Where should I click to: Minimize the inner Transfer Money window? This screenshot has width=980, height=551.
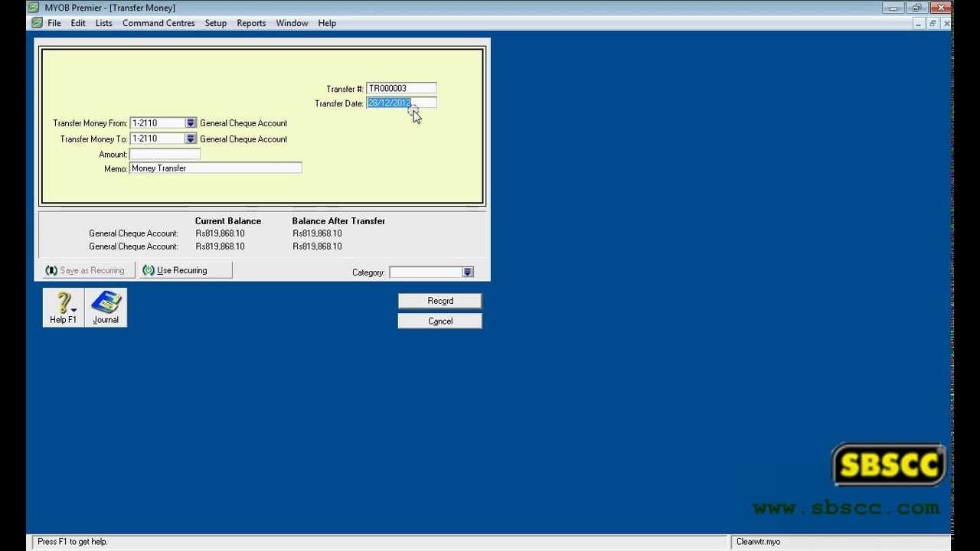click(x=919, y=24)
